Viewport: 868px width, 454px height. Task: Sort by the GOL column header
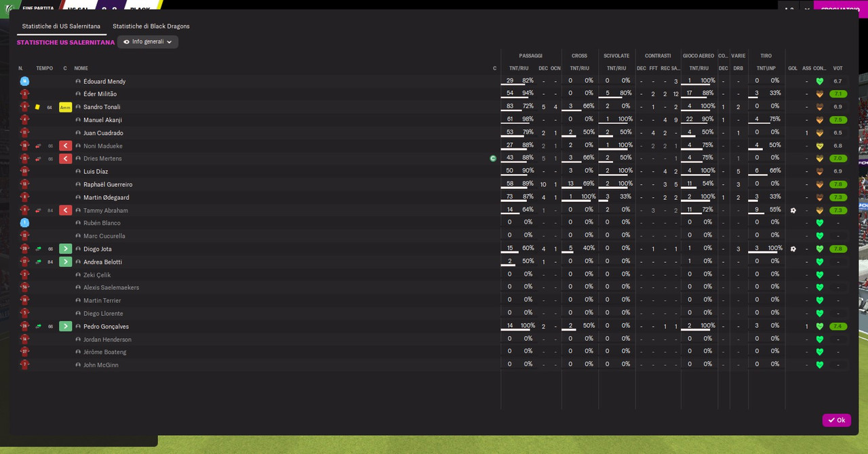(793, 68)
